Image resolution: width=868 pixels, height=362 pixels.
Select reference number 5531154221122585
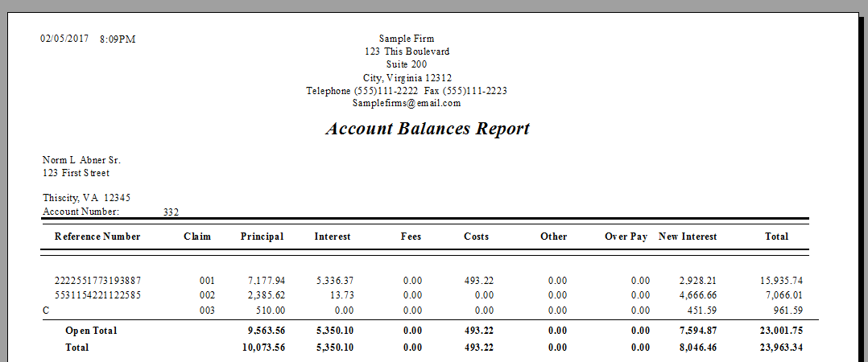pyautogui.click(x=97, y=295)
